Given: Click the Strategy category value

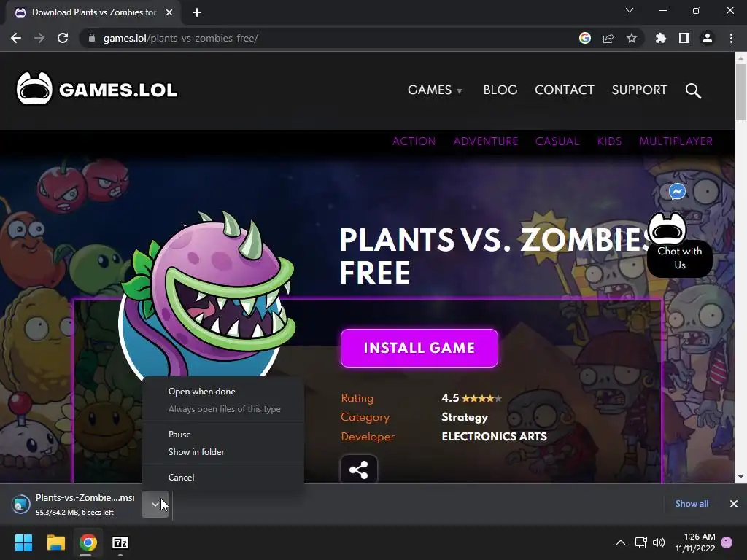Looking at the screenshot, I should coord(465,417).
